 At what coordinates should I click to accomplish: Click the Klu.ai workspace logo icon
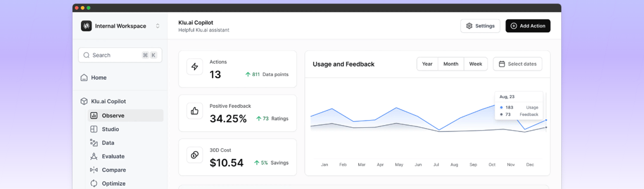(86, 26)
